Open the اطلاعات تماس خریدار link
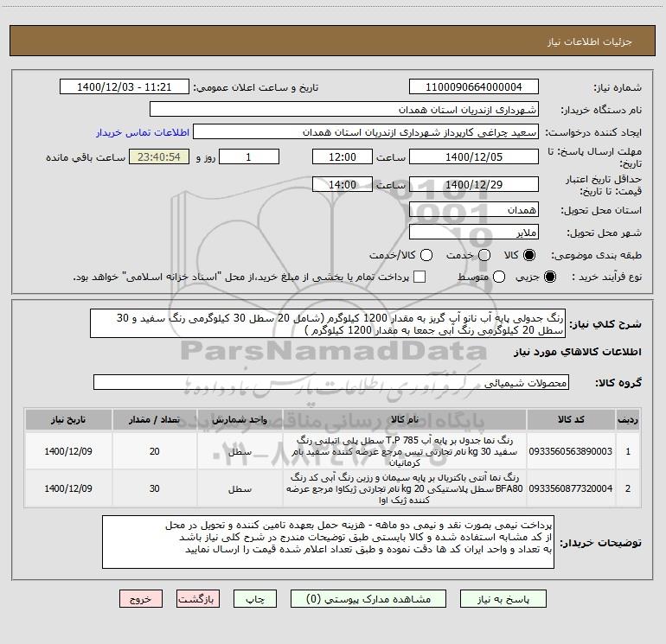 143,132
